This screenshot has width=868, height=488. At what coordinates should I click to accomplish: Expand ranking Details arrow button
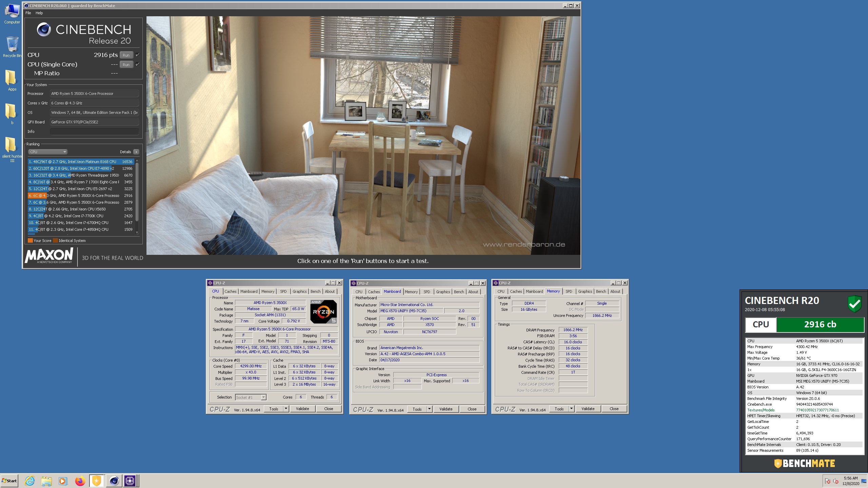coord(136,152)
